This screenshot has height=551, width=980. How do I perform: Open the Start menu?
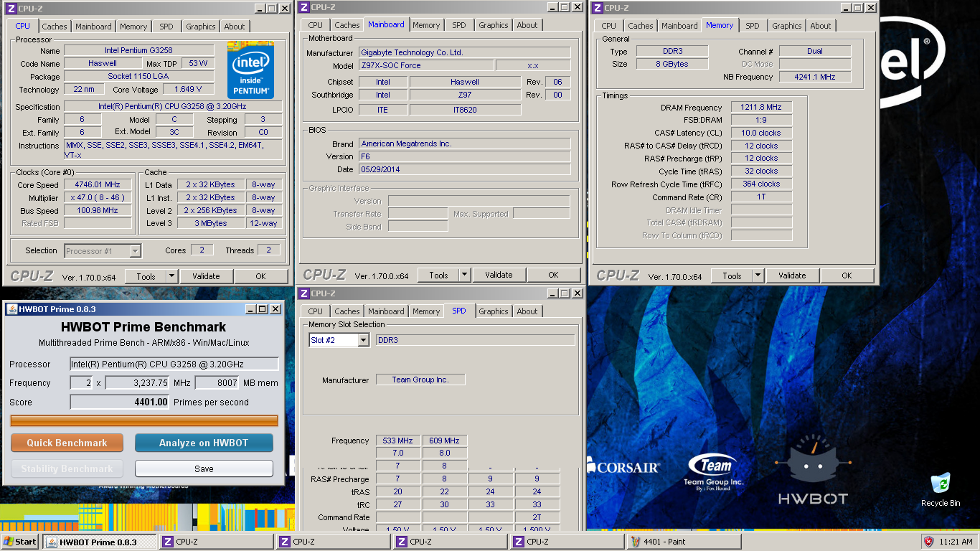pos(20,542)
